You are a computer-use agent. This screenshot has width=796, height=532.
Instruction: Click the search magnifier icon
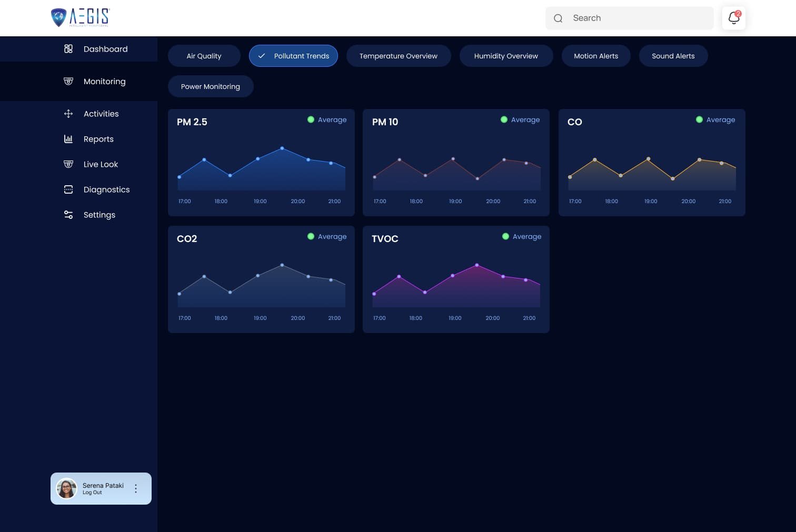558,18
